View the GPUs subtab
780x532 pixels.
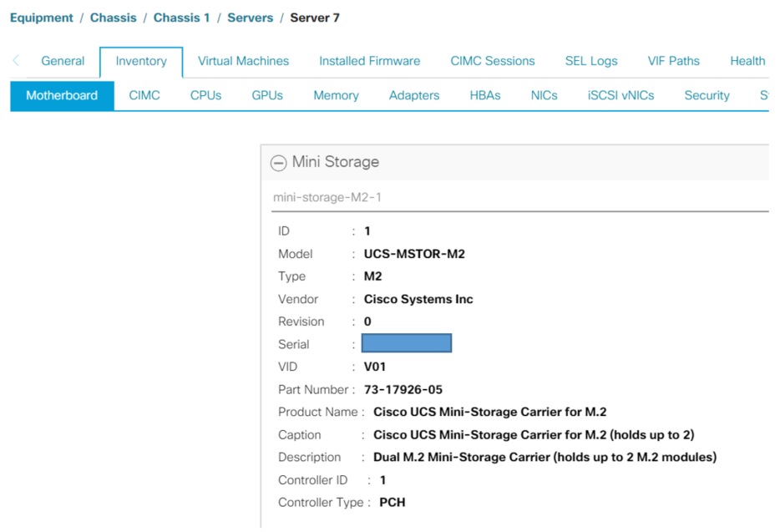266,95
